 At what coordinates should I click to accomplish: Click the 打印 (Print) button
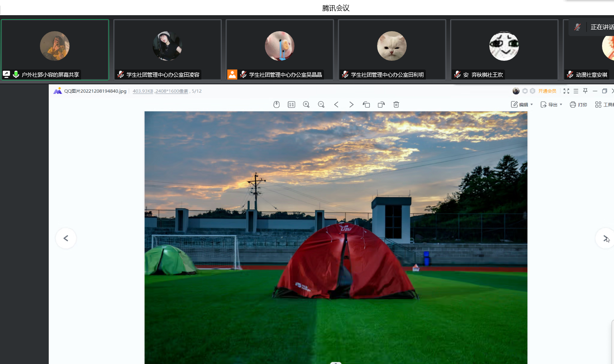[x=578, y=105]
